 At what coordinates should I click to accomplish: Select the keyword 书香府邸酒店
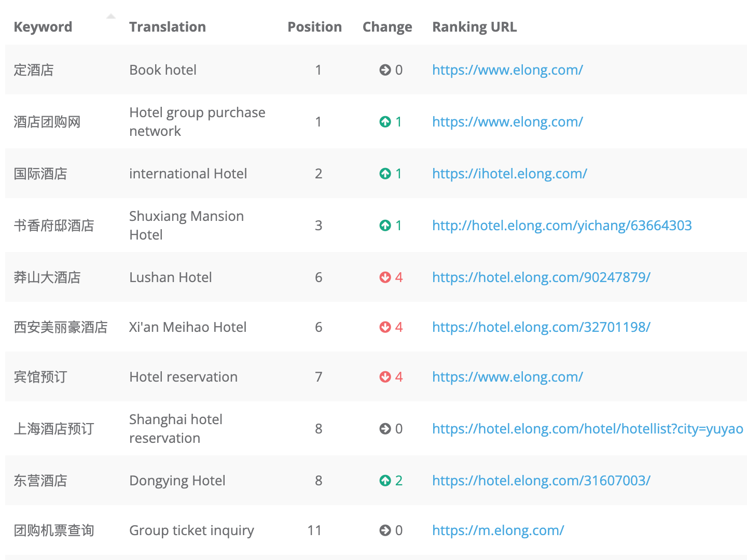(x=54, y=226)
